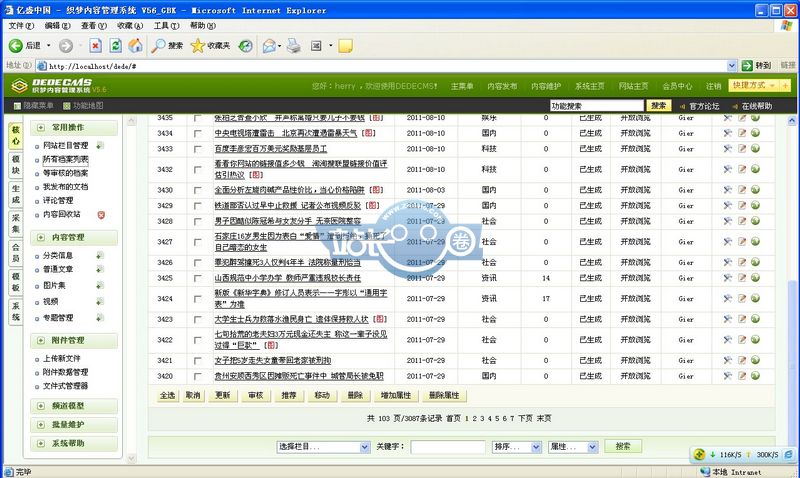Screen dimensions: 800x478
Task: Check the box for article 3433
Action: tap(197, 149)
